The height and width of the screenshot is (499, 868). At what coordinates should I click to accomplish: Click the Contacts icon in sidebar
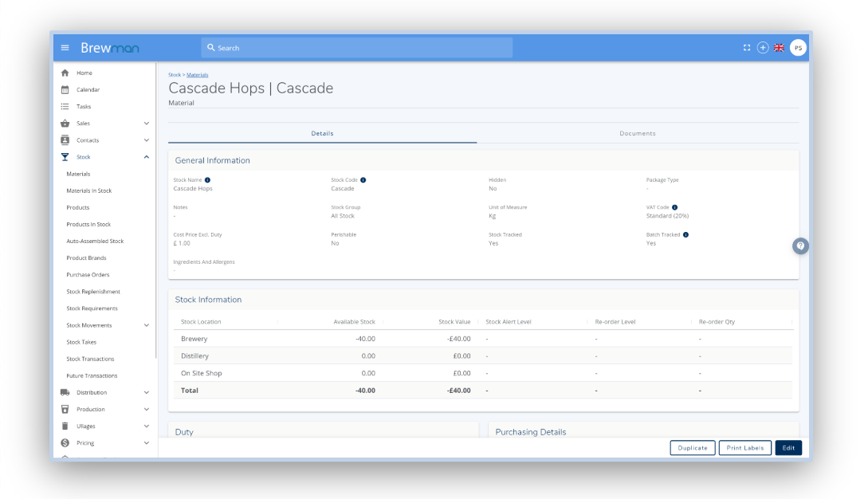[x=65, y=140]
